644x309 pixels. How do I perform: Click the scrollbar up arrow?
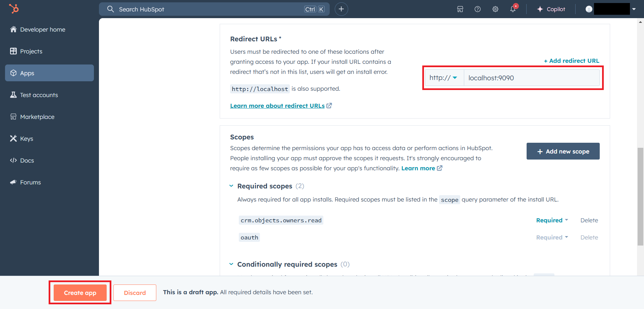pyautogui.click(x=640, y=22)
